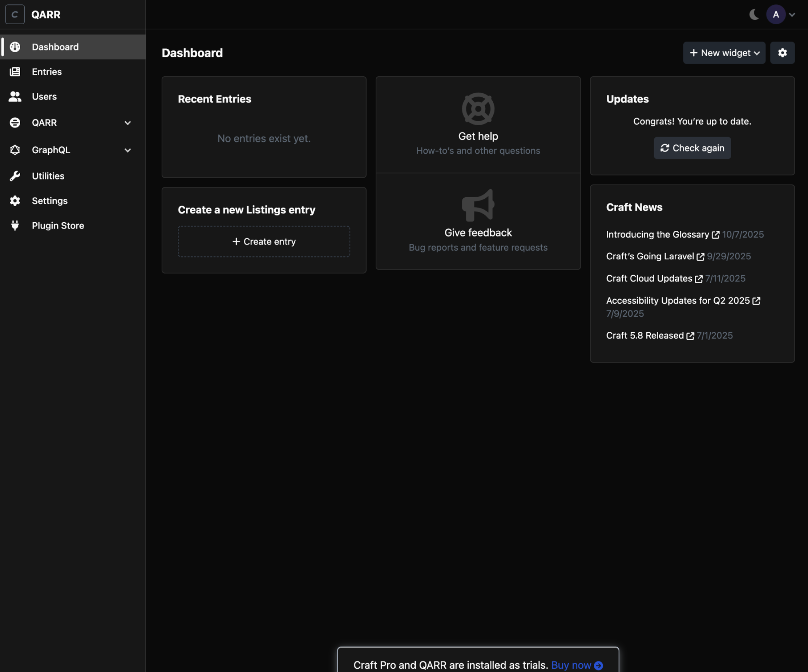
Task: Click the Give feedback megaphone icon
Action: coord(478,205)
